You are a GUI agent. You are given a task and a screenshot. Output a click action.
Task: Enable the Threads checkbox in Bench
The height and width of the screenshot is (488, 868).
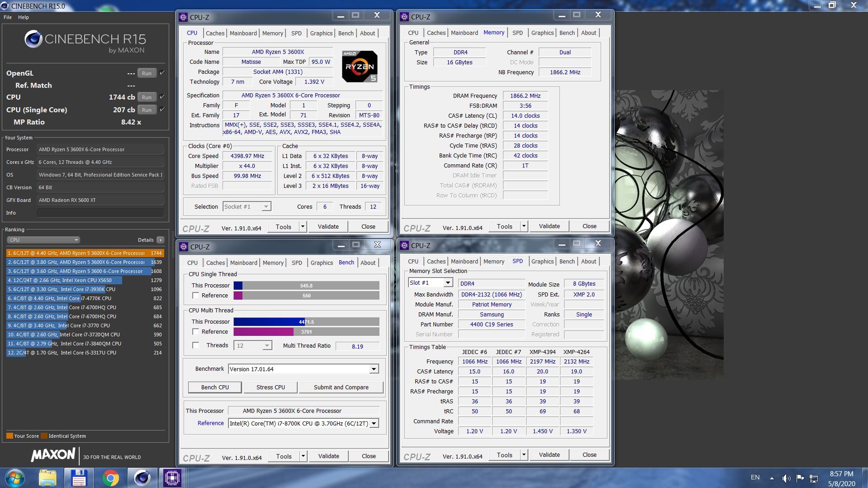pyautogui.click(x=196, y=345)
